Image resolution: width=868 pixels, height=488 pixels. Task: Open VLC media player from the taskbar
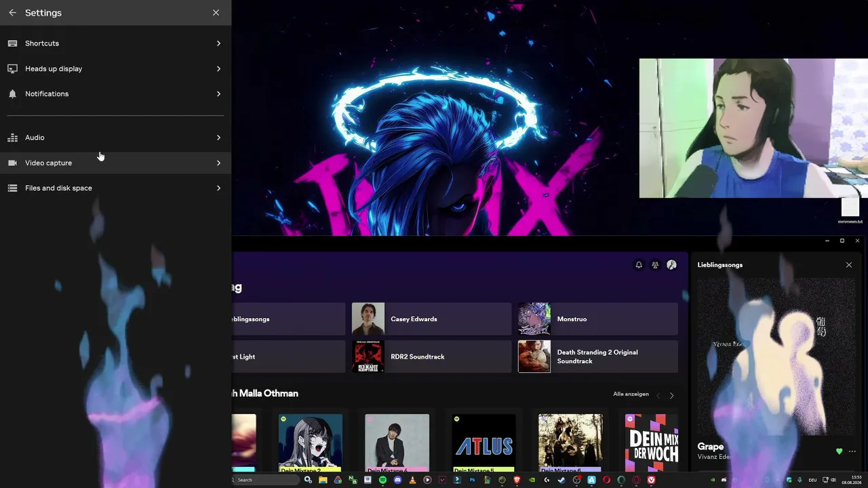point(412,480)
